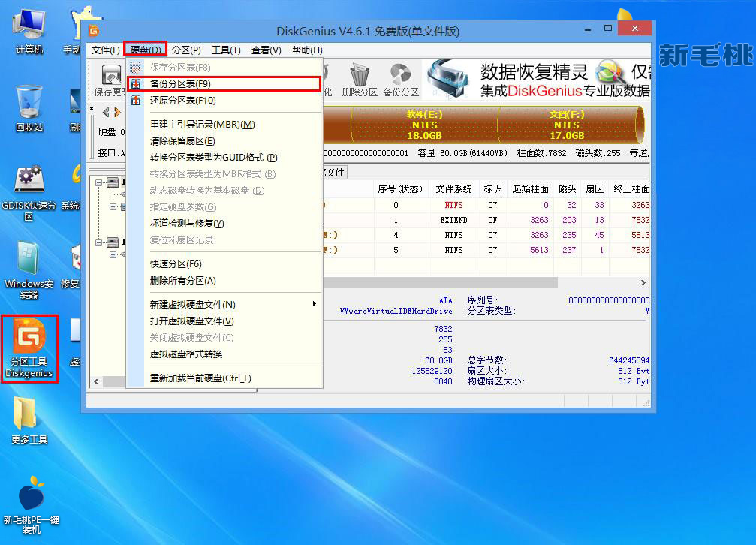The image size is (756, 545).
Task: Click the 0F identifier cell
Action: tap(492, 220)
